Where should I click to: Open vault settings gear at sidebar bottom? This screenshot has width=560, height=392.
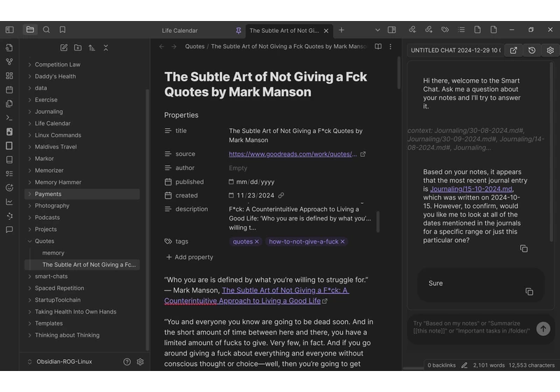tap(141, 362)
